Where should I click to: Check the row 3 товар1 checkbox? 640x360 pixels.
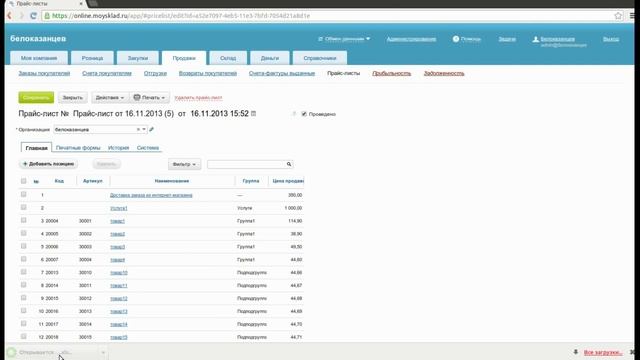(24, 220)
